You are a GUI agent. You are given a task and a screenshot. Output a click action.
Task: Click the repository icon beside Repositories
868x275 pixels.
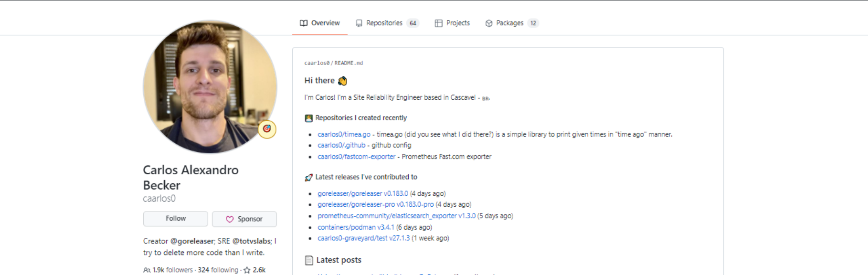[x=359, y=23]
